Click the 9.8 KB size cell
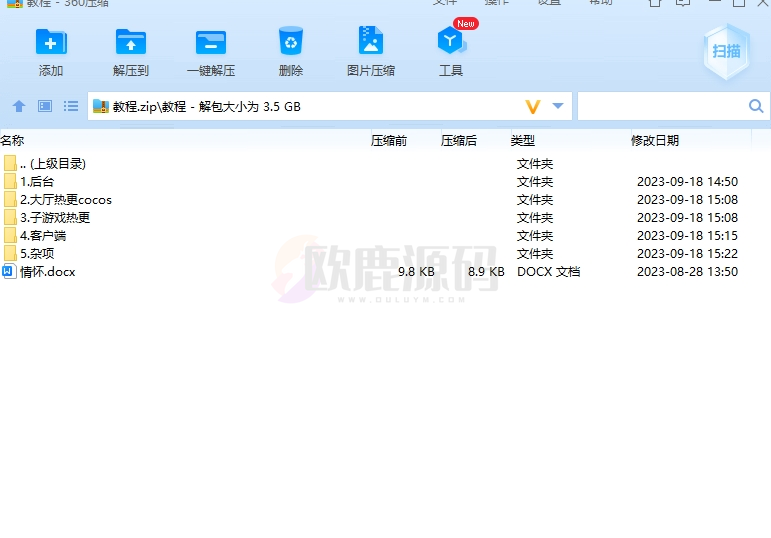This screenshot has width=771, height=538. coord(416,271)
